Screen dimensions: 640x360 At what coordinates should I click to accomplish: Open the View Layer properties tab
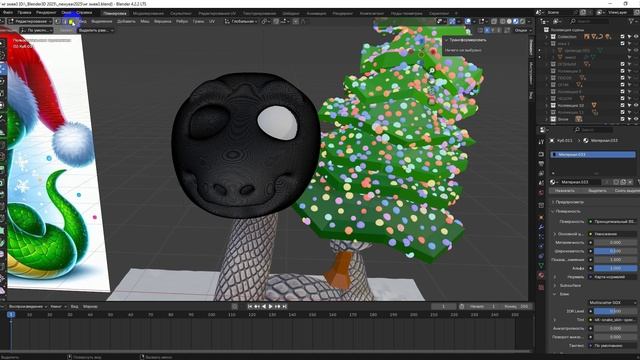tap(541, 173)
